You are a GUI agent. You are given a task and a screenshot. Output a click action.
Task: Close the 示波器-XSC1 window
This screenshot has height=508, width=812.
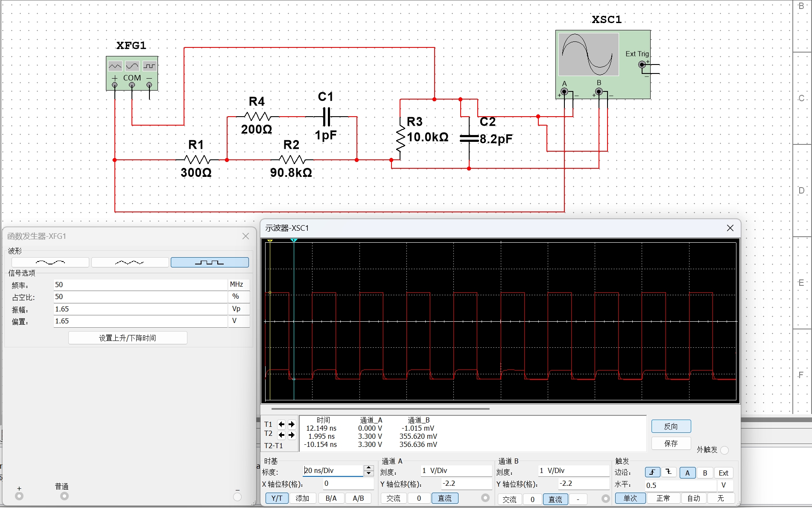pyautogui.click(x=730, y=228)
